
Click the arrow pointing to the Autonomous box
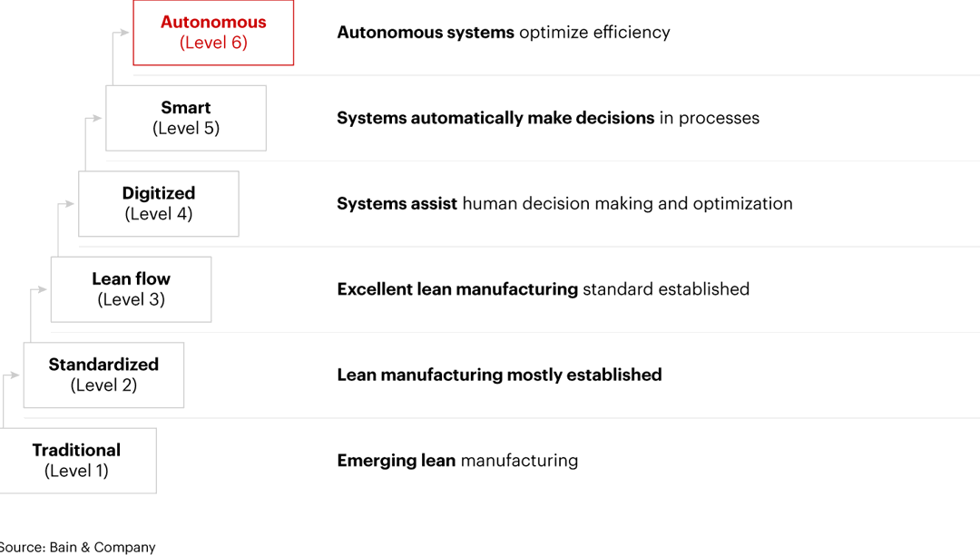123,33
